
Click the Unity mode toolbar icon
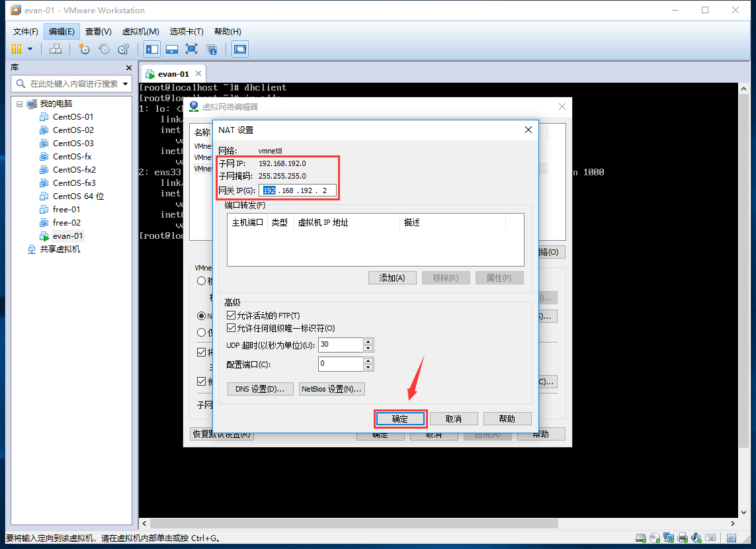point(212,49)
